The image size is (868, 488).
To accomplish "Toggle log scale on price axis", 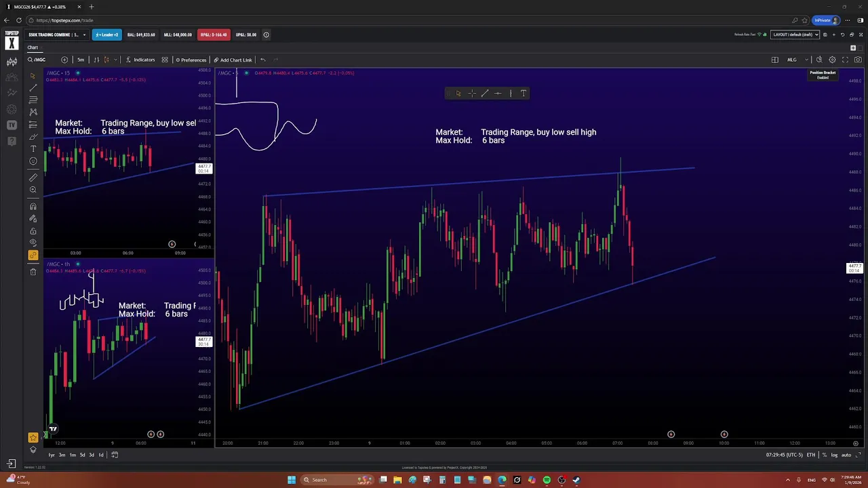I will 834,455.
